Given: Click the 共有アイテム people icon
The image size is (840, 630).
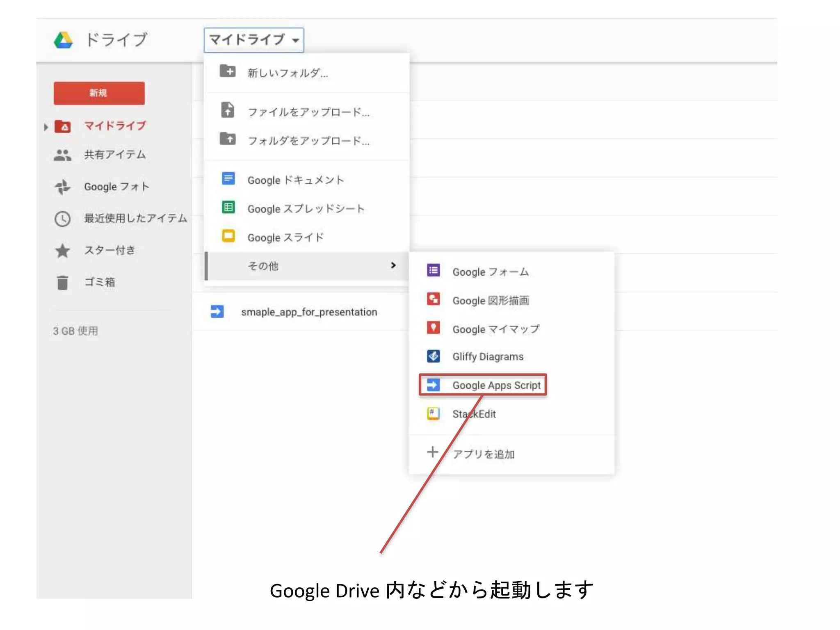Looking at the screenshot, I should pos(62,155).
